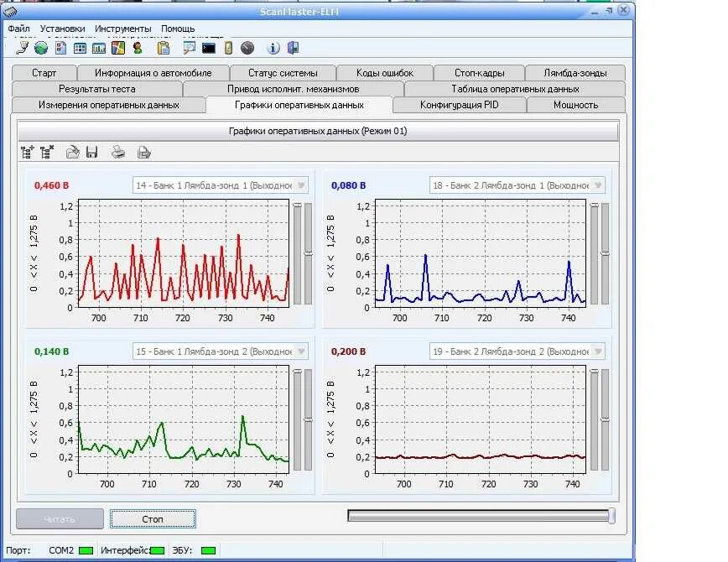Click left vertical slider of green Банк 1 зонд 2 chart
The width and height of the screenshot is (728, 562).
point(298,419)
